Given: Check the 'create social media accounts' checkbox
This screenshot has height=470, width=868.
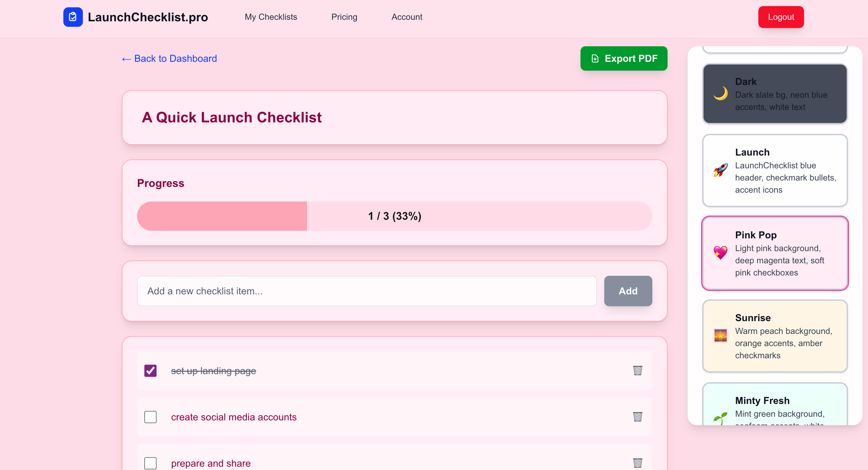Looking at the screenshot, I should click(150, 417).
